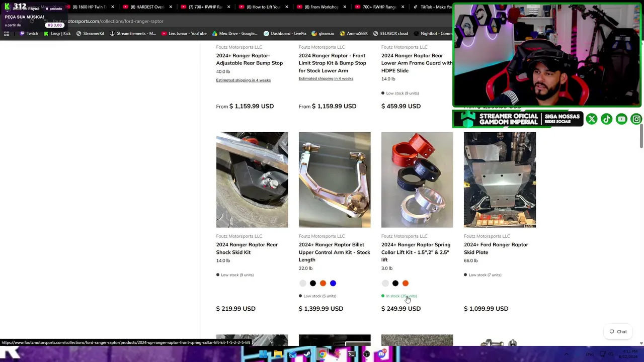View the Ford Ranger Raptor Skid Plate image
The image size is (644, 362).
500,180
